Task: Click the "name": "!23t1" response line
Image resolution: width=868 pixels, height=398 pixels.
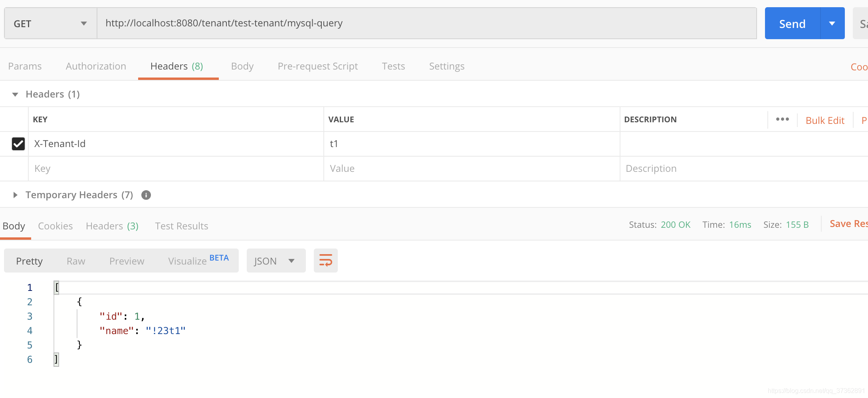Action: (x=143, y=331)
